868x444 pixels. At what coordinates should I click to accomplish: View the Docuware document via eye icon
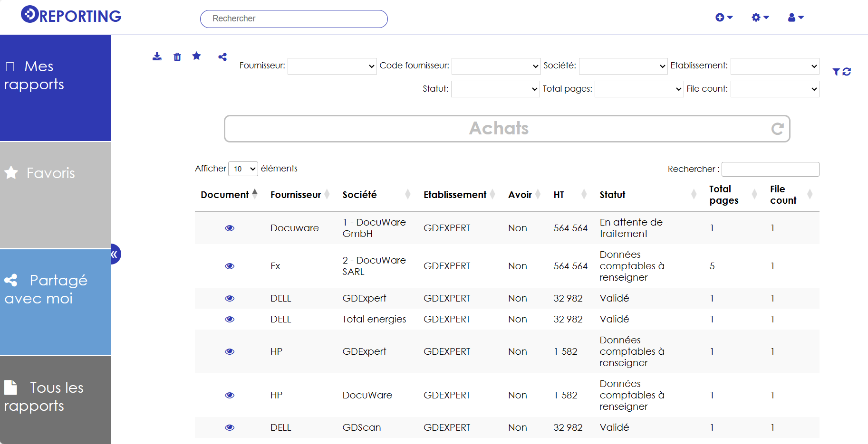coord(230,228)
